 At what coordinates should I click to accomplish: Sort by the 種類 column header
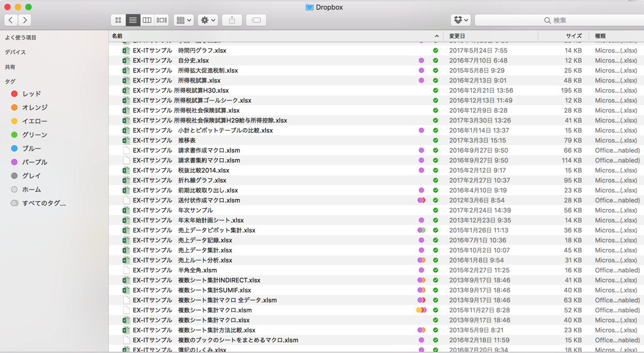pos(601,36)
